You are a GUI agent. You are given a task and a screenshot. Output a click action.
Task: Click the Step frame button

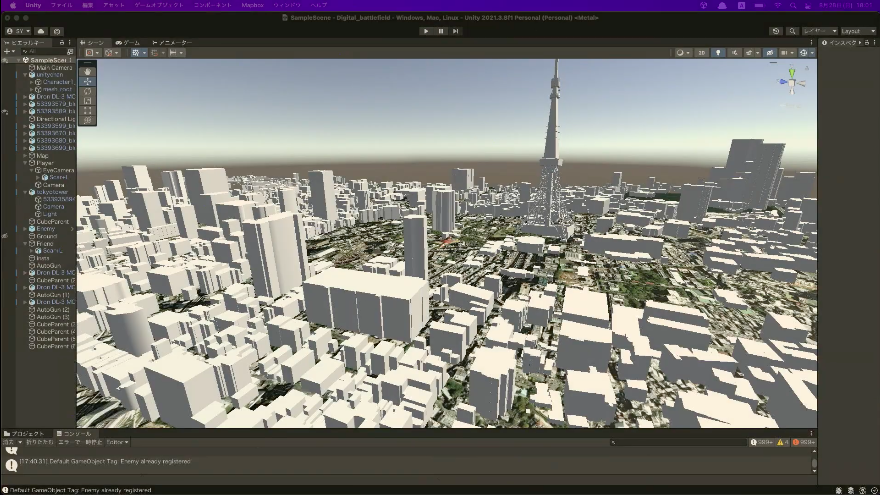[456, 31]
